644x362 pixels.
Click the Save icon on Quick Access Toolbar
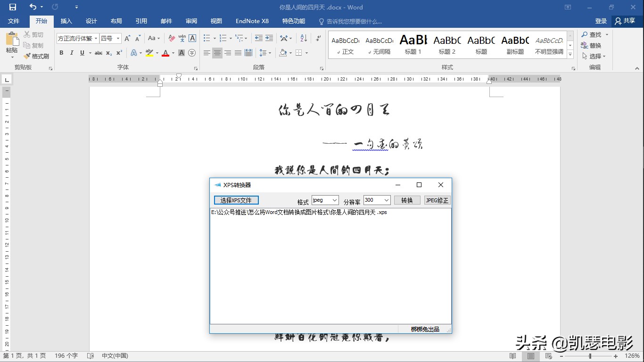tap(12, 7)
